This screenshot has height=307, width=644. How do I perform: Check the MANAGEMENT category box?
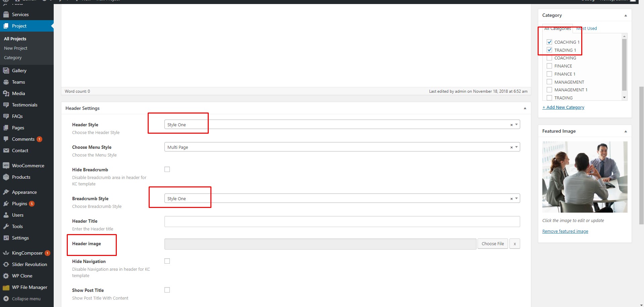tap(549, 82)
